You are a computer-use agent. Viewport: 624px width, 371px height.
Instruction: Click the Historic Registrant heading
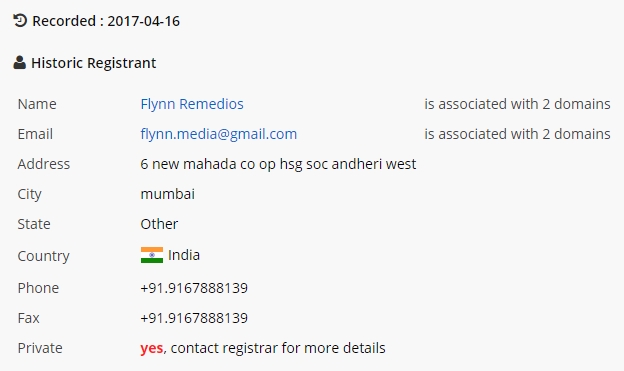click(x=94, y=63)
